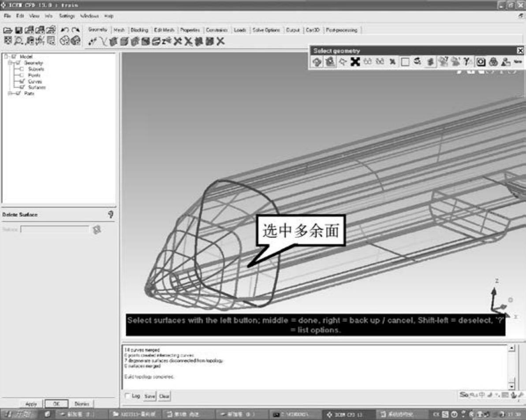The height and width of the screenshot is (420, 526).
Task: Click the Redo arrow icon
Action: click(x=76, y=30)
